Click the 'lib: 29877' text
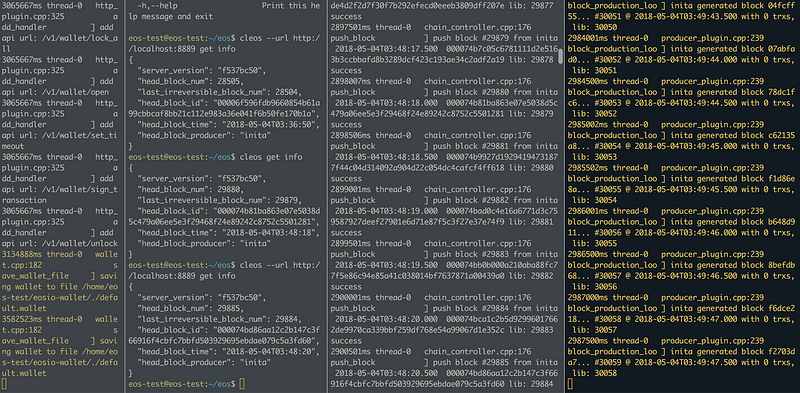 [530, 6]
